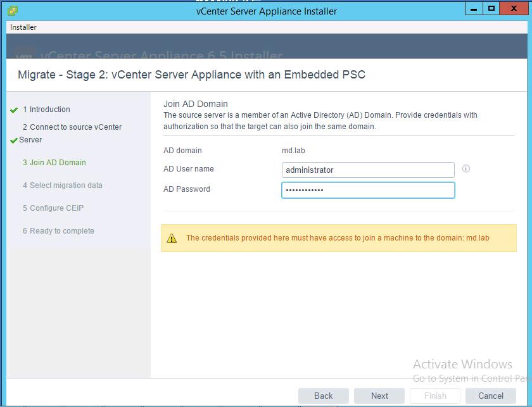The width and height of the screenshot is (532, 407).
Task: Minimize the installer window
Action: [474, 9]
